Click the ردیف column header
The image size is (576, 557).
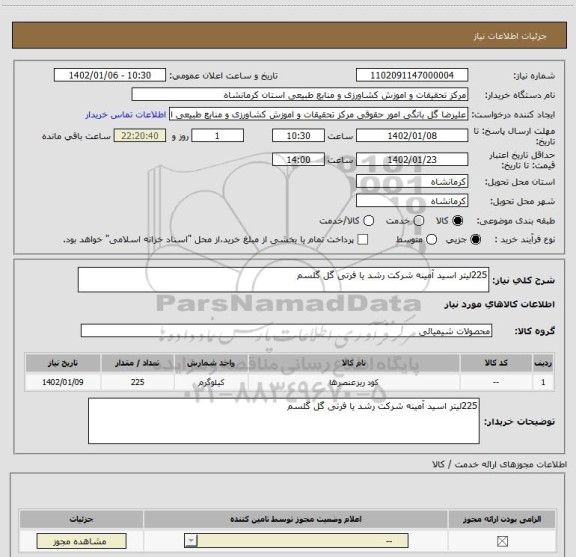click(x=543, y=363)
